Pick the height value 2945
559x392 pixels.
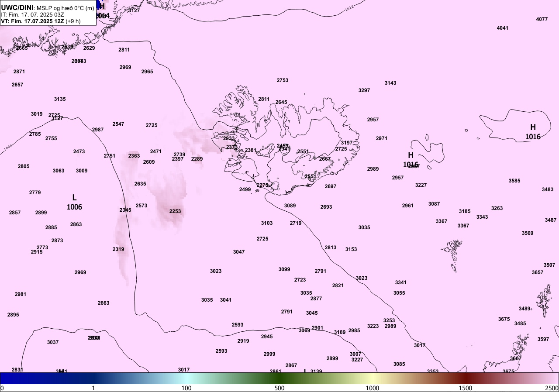tap(267, 337)
